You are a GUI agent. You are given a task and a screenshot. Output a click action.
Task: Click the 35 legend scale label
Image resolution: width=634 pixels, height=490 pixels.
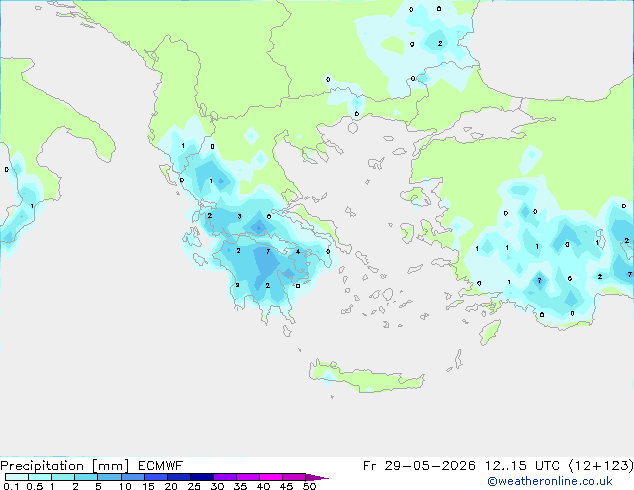tap(240, 486)
